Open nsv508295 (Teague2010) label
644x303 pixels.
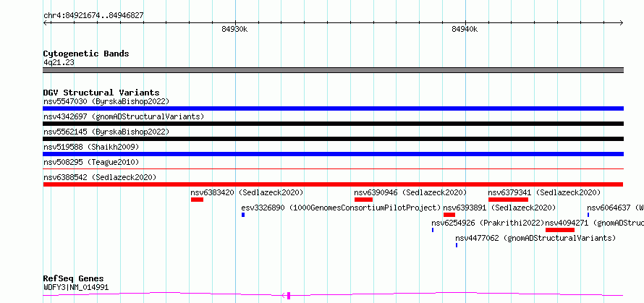click(x=91, y=162)
